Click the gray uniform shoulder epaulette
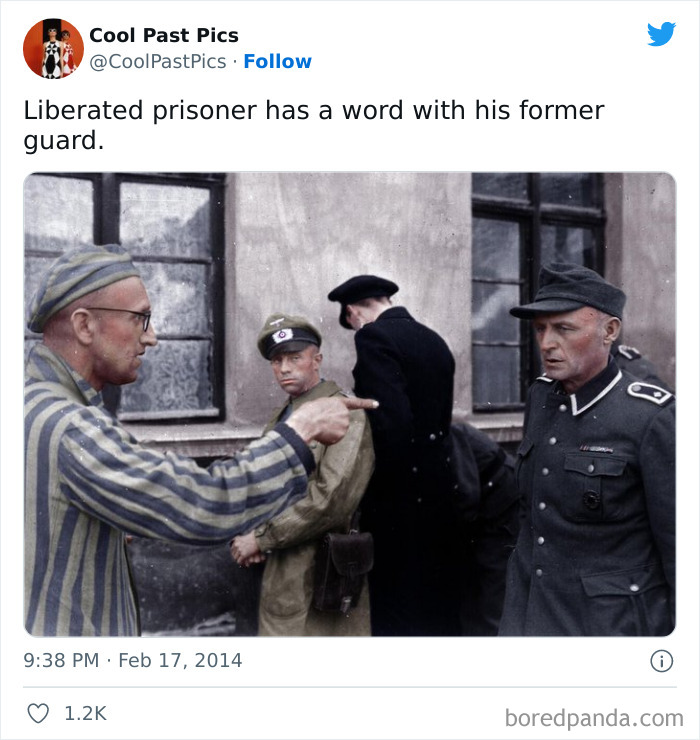The height and width of the screenshot is (740, 700). click(x=649, y=392)
